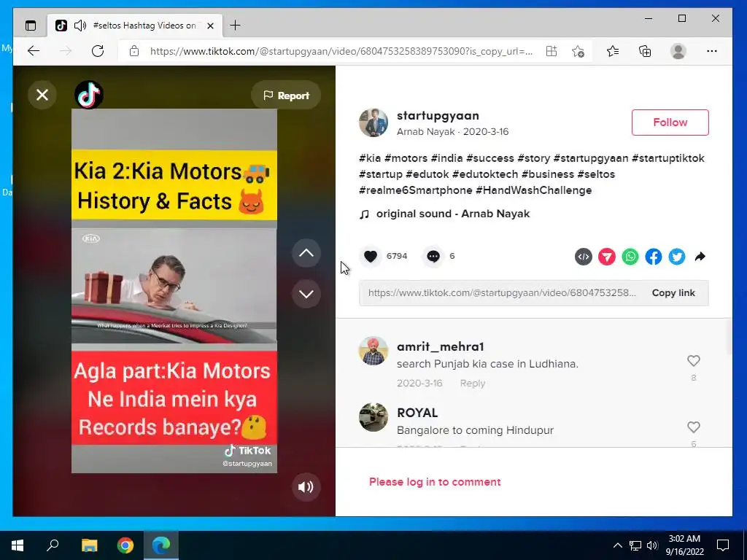Select the #seltos Hashtag Videos tab

[135, 26]
